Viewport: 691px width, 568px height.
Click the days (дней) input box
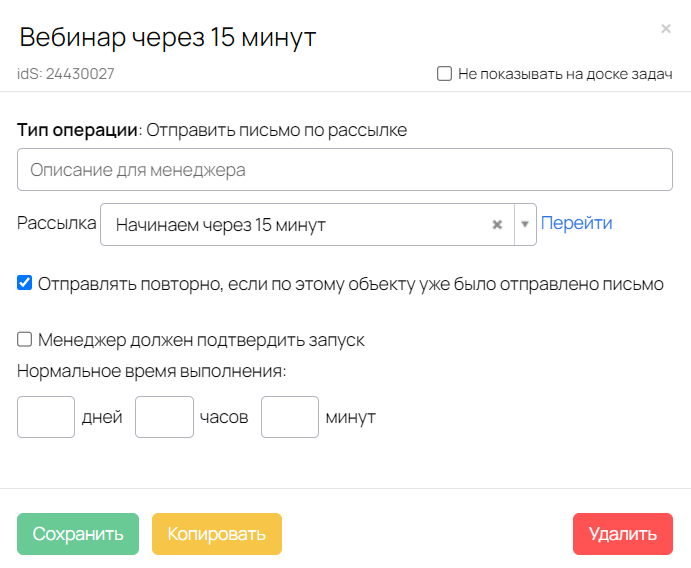click(46, 417)
